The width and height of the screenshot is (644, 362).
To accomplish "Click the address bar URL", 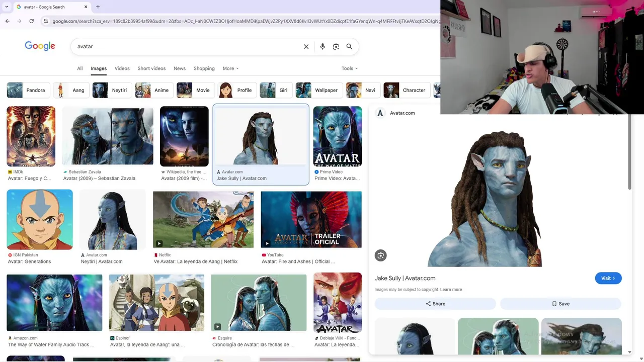I will tap(246, 21).
